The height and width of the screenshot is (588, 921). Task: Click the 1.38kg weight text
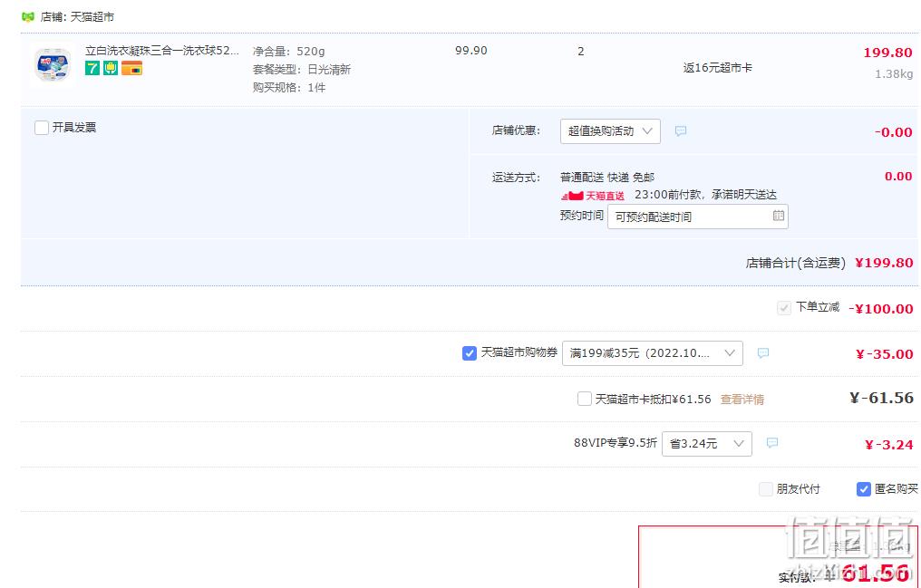click(894, 74)
